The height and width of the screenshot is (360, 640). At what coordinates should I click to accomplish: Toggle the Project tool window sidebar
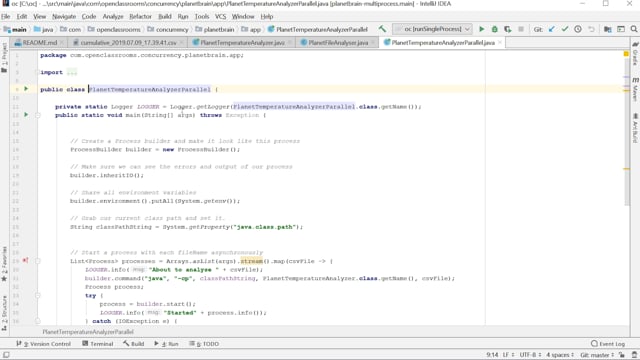4,58
